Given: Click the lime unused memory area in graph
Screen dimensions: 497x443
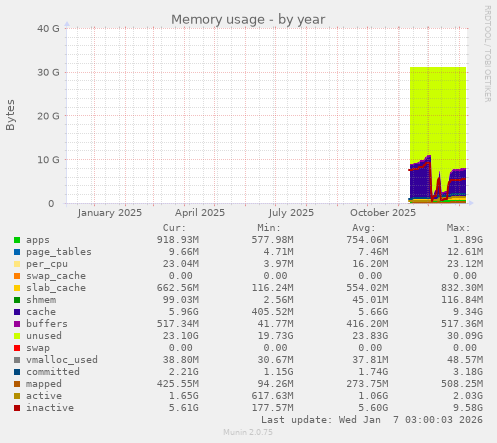Looking at the screenshot, I should (x=438, y=110).
